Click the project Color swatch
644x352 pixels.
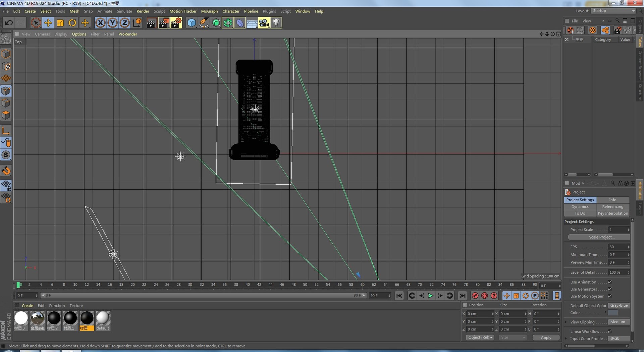[x=613, y=313]
